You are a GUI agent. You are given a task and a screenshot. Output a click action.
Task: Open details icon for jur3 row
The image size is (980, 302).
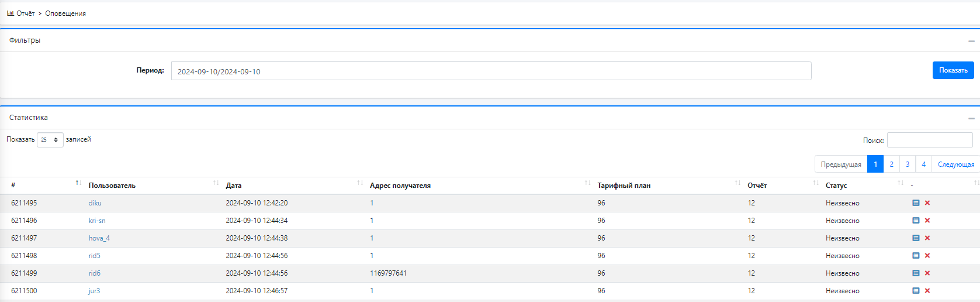coord(916,291)
